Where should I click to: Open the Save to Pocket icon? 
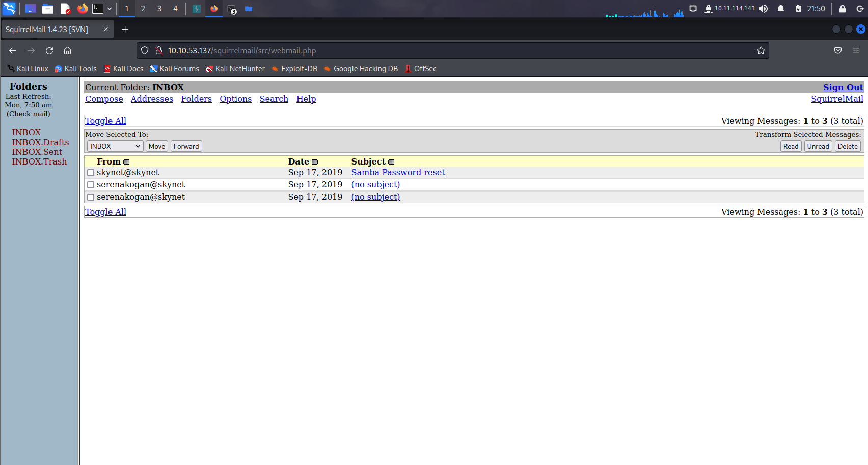pyautogui.click(x=838, y=50)
